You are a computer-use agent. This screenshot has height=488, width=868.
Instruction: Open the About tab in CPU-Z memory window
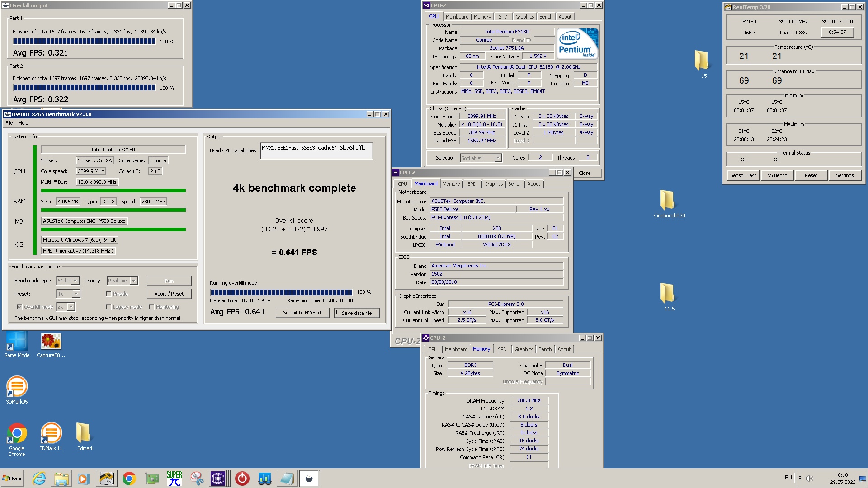564,349
